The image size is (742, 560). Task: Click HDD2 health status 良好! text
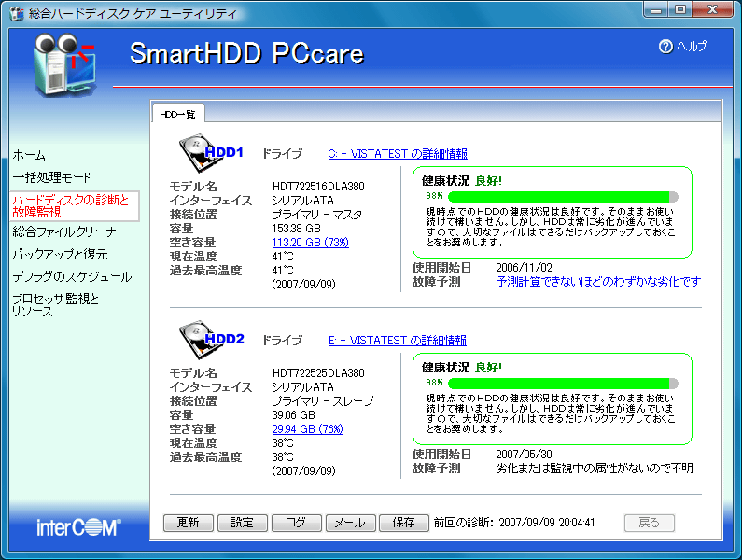tap(488, 368)
